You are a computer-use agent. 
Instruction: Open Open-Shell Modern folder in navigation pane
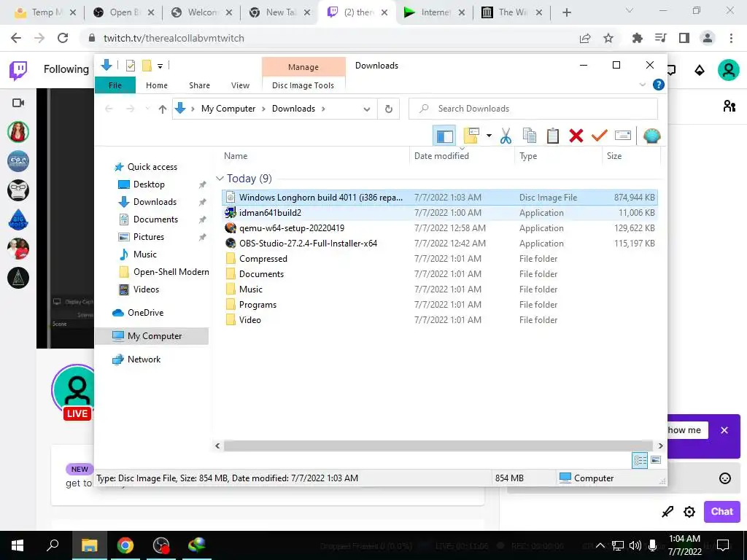click(x=163, y=271)
